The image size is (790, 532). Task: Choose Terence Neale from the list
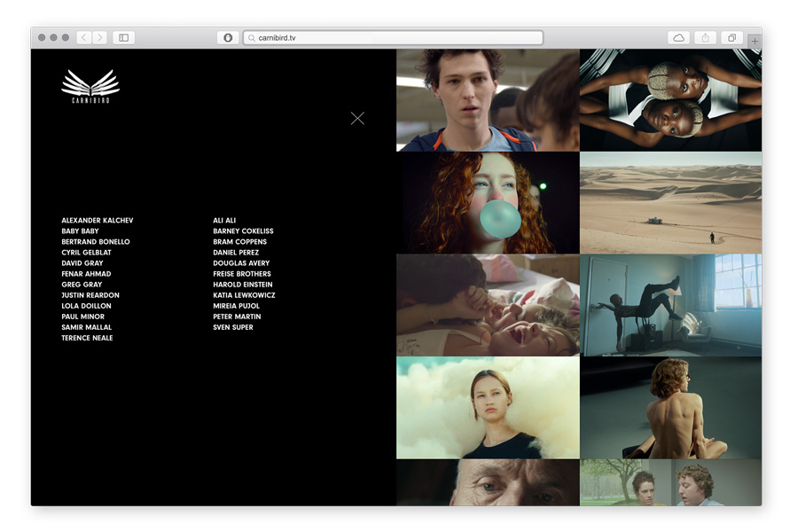tap(87, 338)
